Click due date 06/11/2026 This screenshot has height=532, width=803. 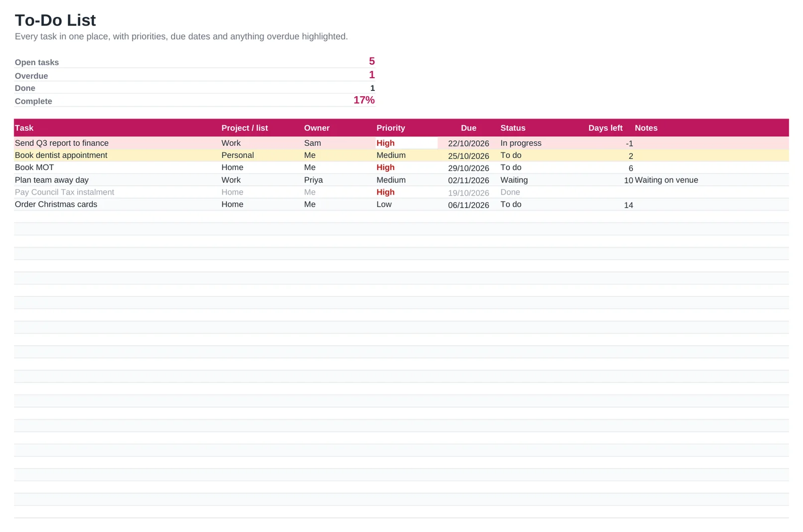click(468, 205)
